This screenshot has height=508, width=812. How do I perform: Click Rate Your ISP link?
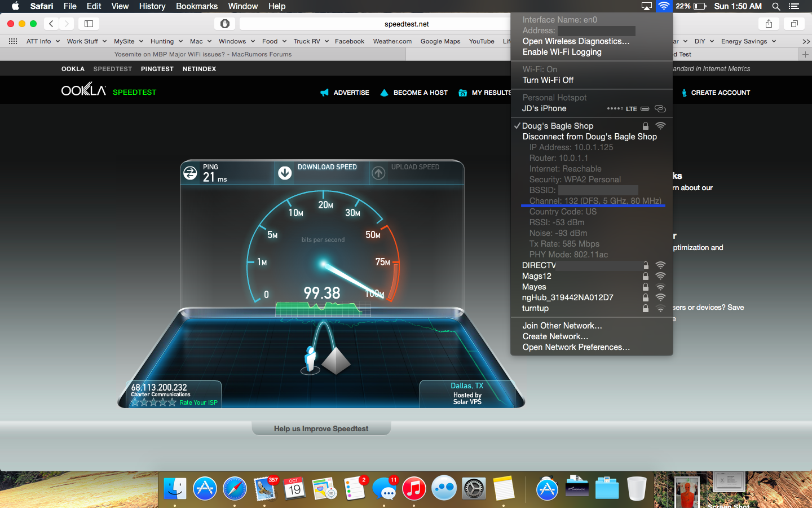pos(198,402)
